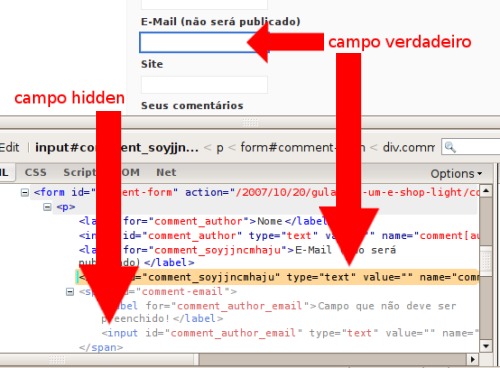The image size is (500, 368).
Task: Click the vertical scrollbar up arrow
Action: pos(486,191)
